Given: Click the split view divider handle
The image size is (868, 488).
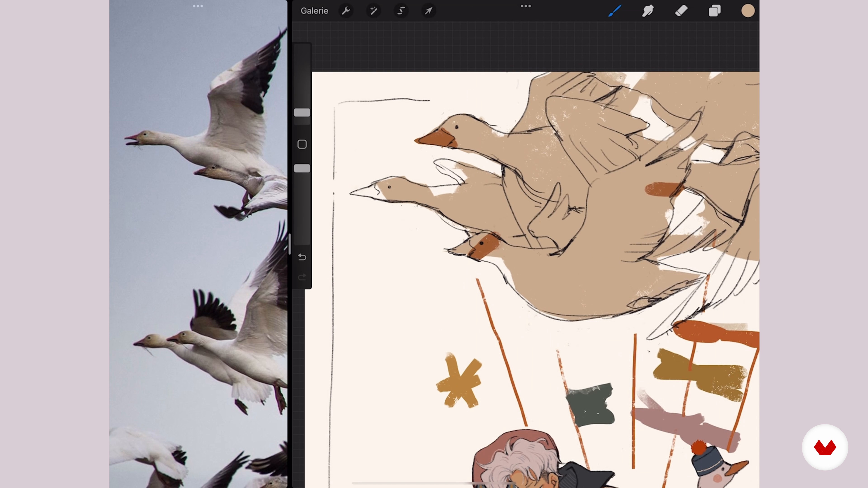Looking at the screenshot, I should point(289,244).
